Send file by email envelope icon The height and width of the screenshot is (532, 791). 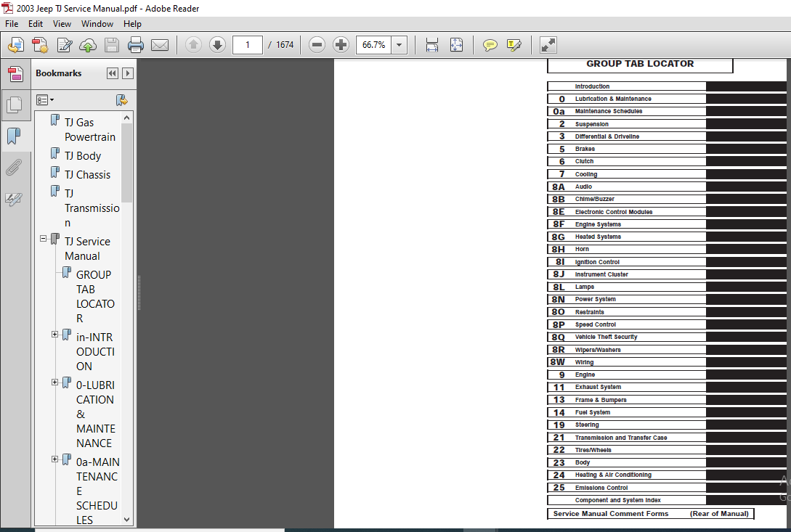[x=160, y=45]
